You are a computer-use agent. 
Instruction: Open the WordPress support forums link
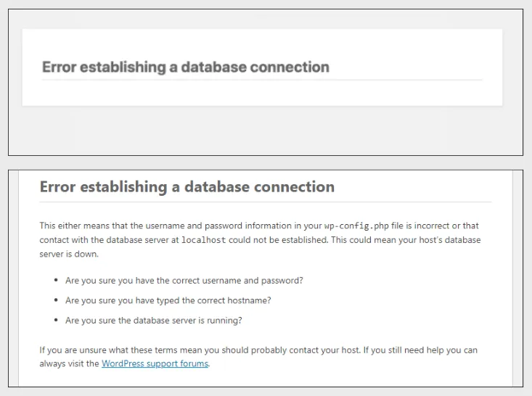(x=155, y=363)
